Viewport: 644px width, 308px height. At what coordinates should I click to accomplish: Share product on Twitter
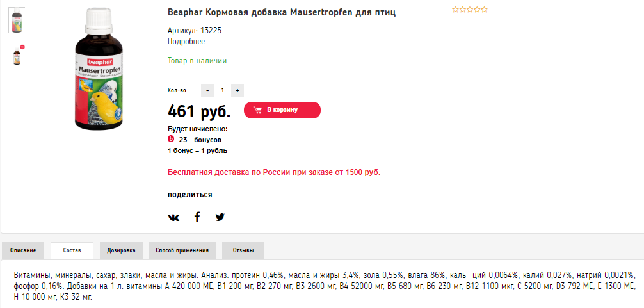[220, 217]
